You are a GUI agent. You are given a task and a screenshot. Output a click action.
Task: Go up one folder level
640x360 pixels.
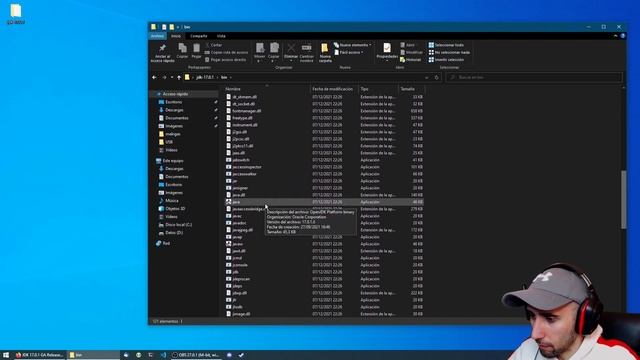(x=179, y=77)
